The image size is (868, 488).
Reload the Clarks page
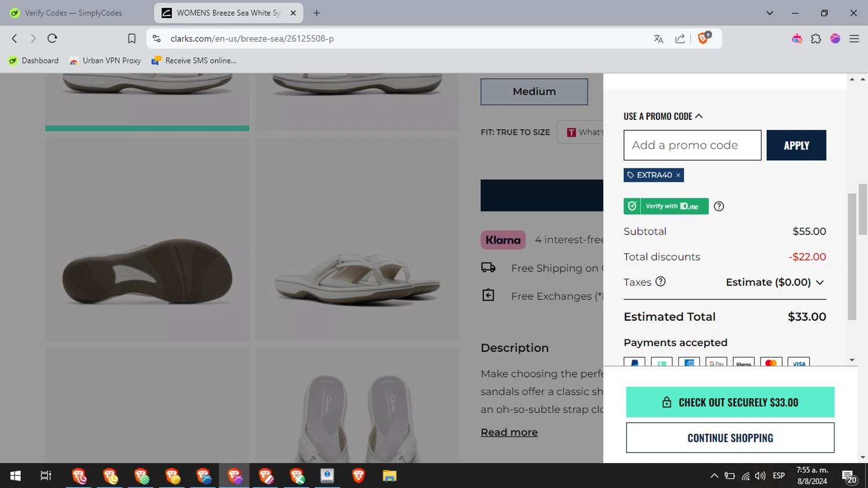[x=52, y=38]
